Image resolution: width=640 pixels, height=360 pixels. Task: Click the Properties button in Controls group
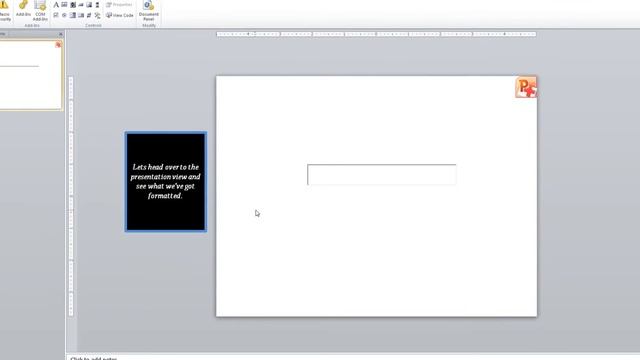pos(119,5)
